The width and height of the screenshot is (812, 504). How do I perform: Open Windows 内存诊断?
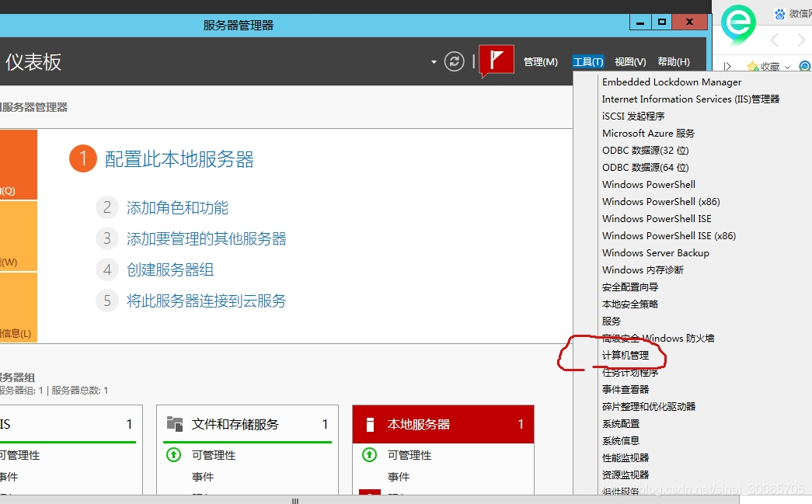643,269
